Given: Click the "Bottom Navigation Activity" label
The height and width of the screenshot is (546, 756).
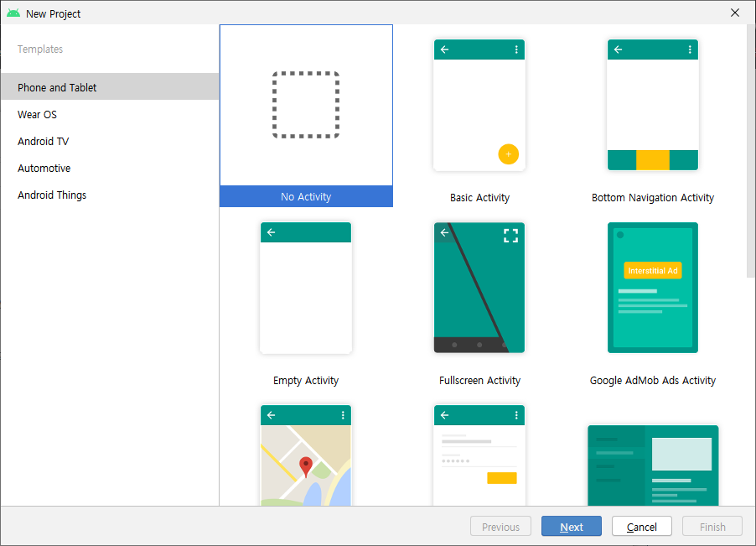Looking at the screenshot, I should tap(653, 198).
